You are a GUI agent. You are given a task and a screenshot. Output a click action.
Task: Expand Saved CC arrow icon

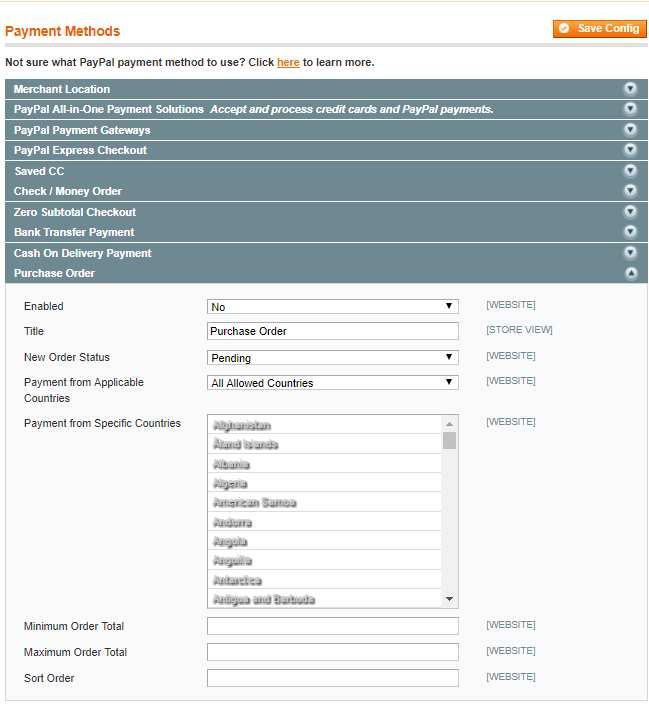(631, 171)
